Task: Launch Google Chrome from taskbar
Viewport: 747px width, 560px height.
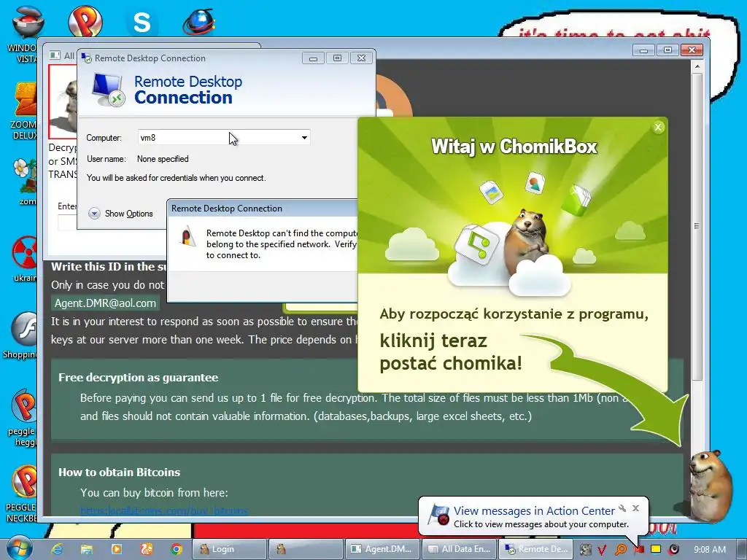Action: pos(177,549)
